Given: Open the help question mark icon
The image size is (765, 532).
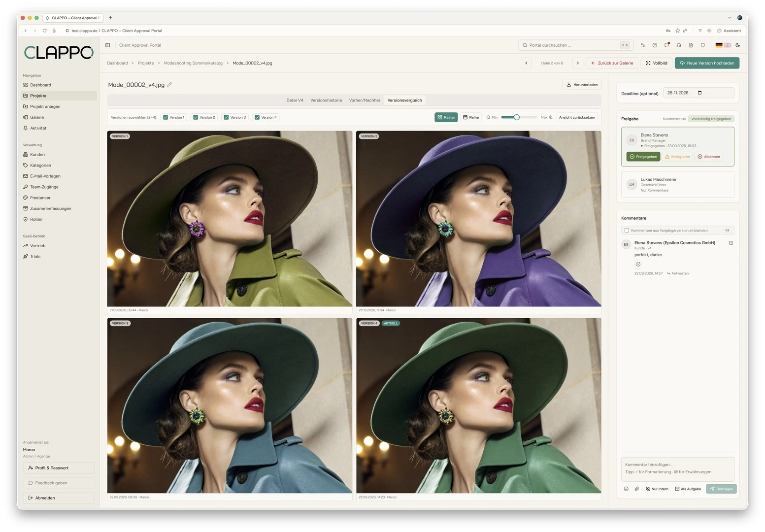Looking at the screenshot, I should [655, 45].
